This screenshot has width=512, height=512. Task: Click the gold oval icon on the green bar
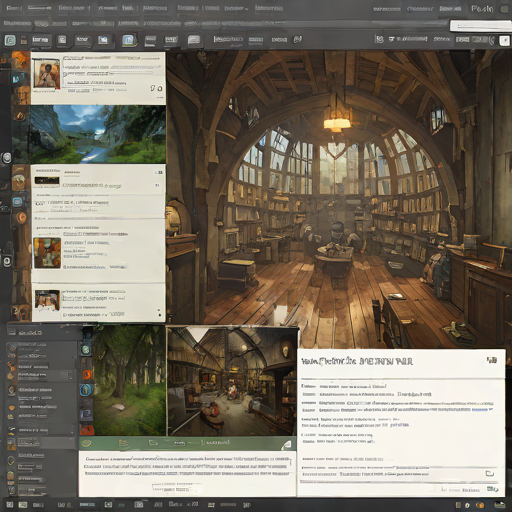coord(86,443)
